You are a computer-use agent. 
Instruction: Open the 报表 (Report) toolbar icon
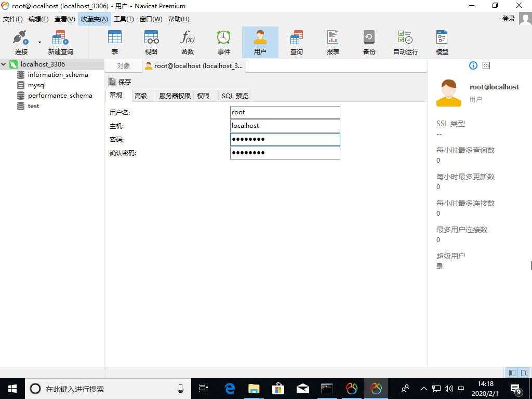click(x=332, y=43)
